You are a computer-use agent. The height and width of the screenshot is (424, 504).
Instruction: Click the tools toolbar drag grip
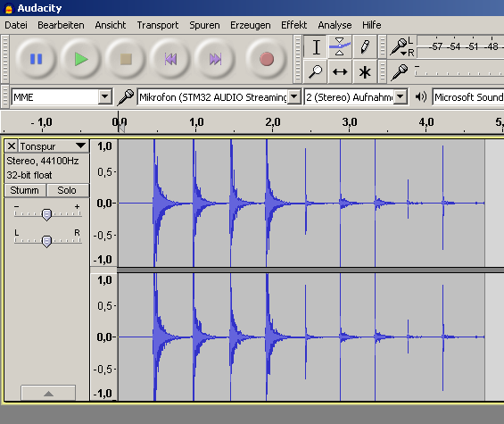(x=298, y=59)
